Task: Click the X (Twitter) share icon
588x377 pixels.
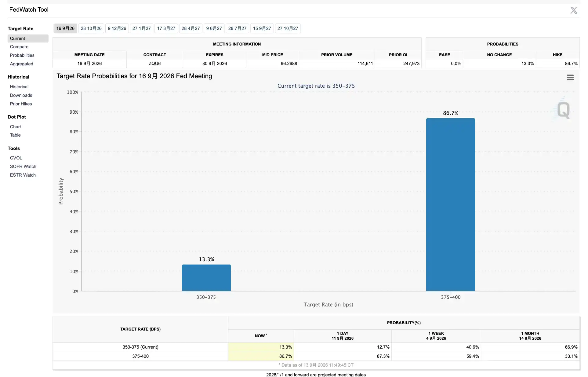Action: point(574,10)
